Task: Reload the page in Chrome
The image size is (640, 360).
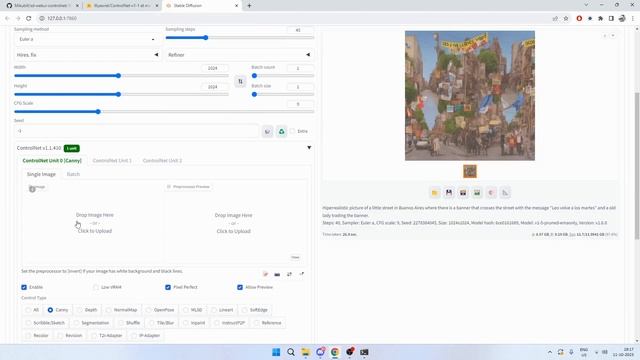Action: 29,18
